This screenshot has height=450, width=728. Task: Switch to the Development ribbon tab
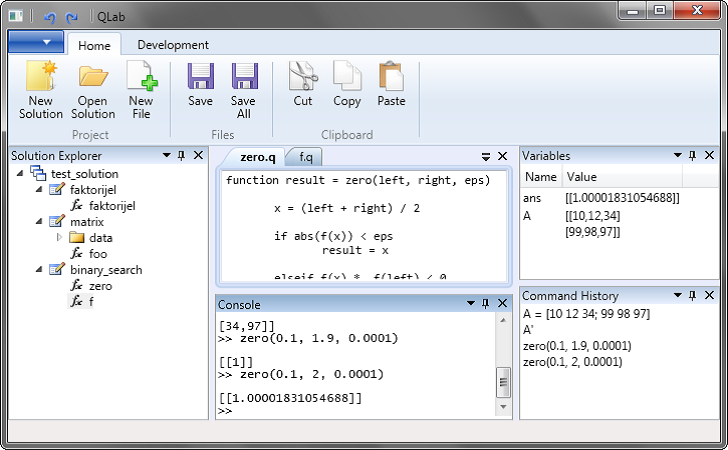(173, 45)
